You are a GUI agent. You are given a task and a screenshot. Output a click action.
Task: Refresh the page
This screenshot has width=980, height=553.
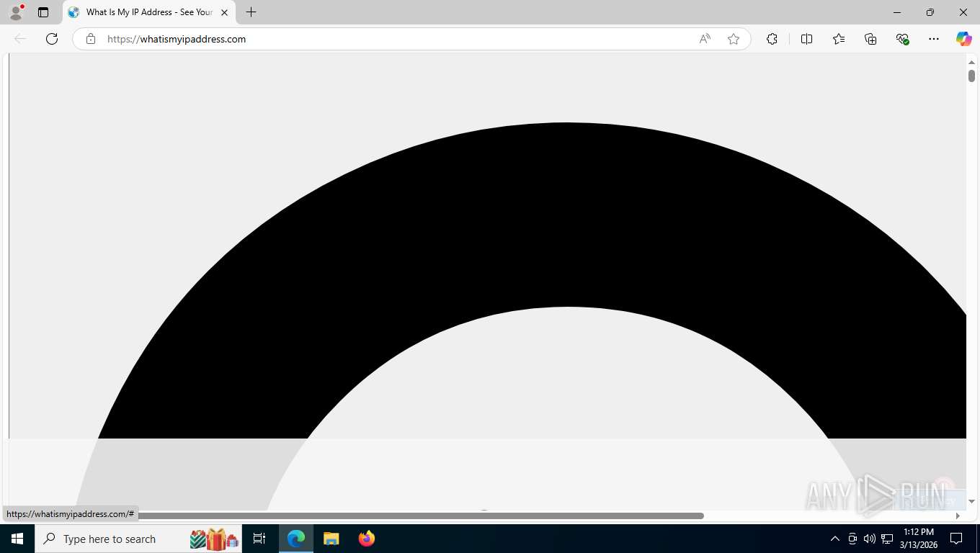coord(52,39)
